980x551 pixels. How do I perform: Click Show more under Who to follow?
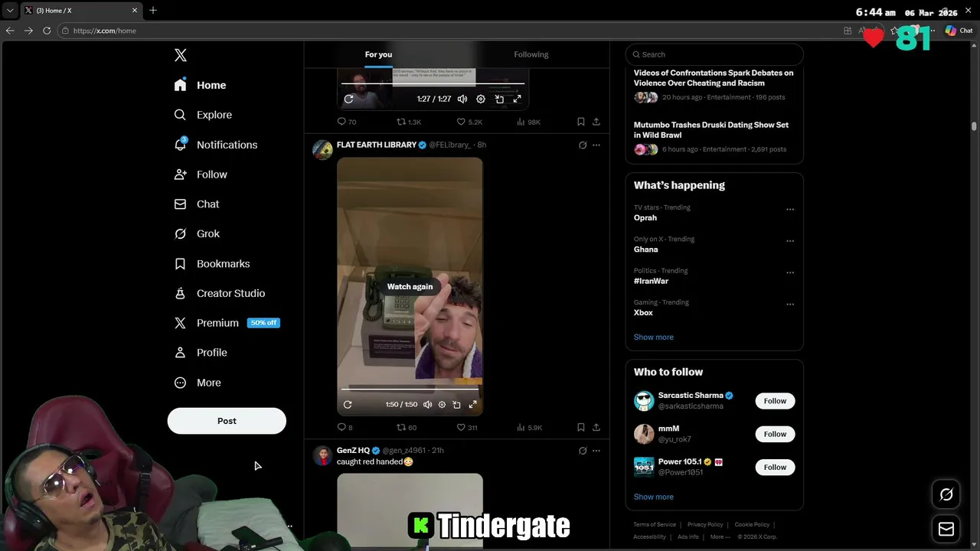pos(654,497)
